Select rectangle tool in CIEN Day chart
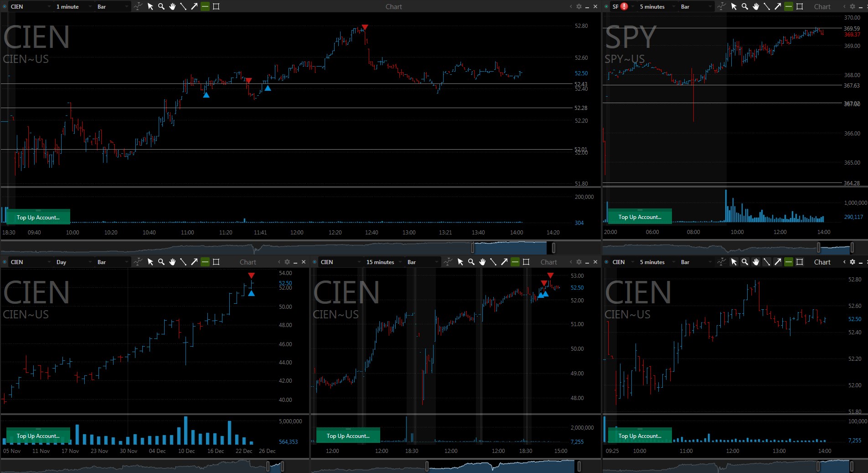The image size is (868, 473). click(216, 262)
